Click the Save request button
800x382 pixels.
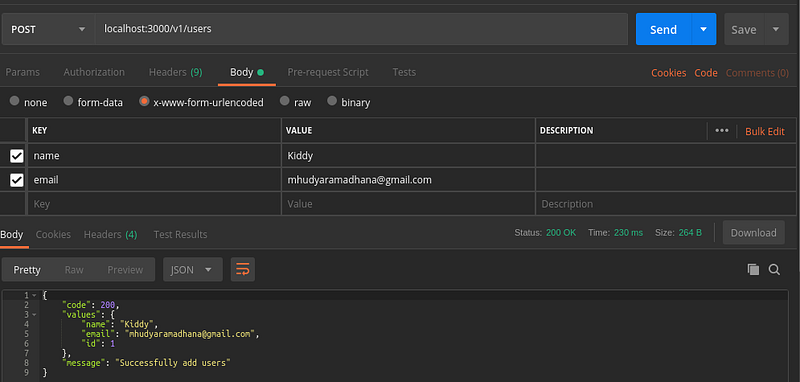744,29
